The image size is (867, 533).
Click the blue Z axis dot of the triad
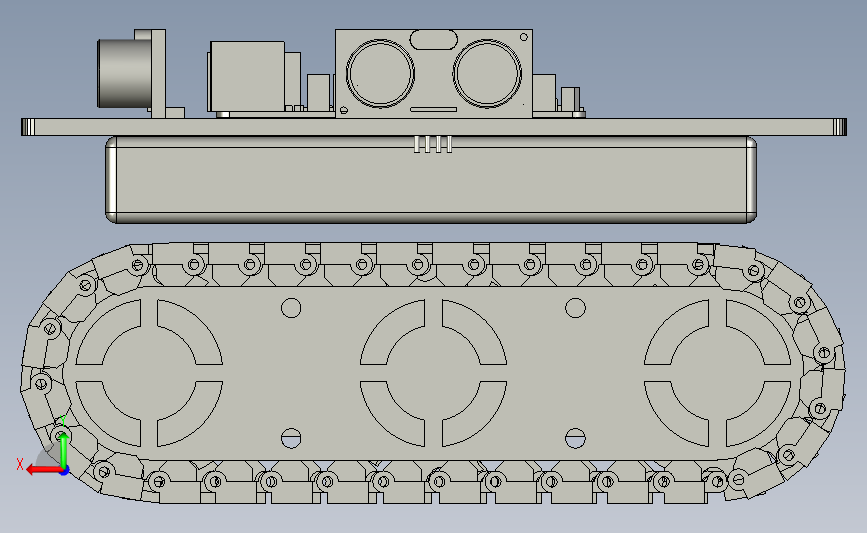pos(64,471)
